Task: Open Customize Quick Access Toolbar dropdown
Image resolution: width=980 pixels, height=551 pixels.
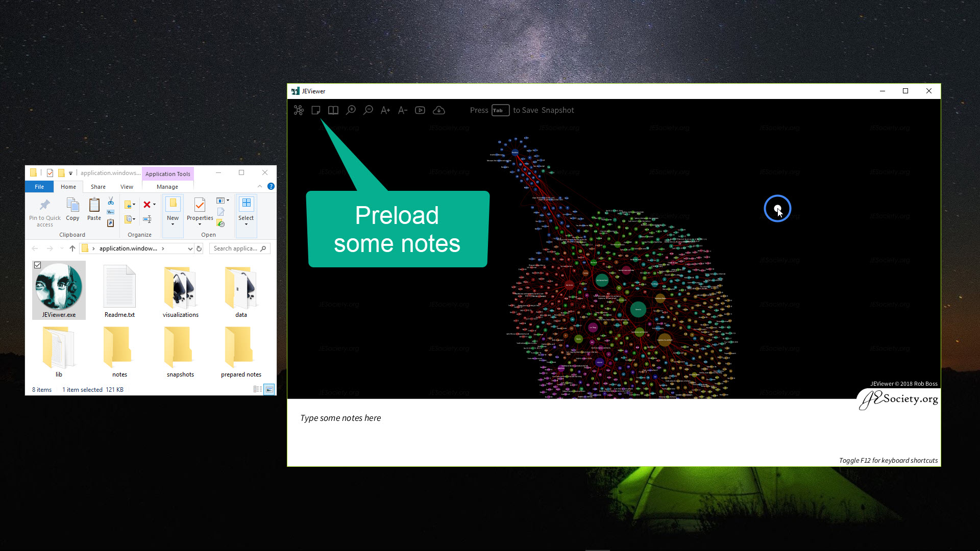Action: click(x=70, y=173)
